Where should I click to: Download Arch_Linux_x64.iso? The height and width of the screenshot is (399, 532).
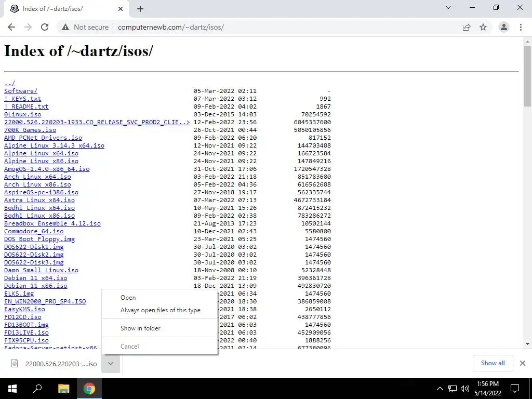point(37,177)
